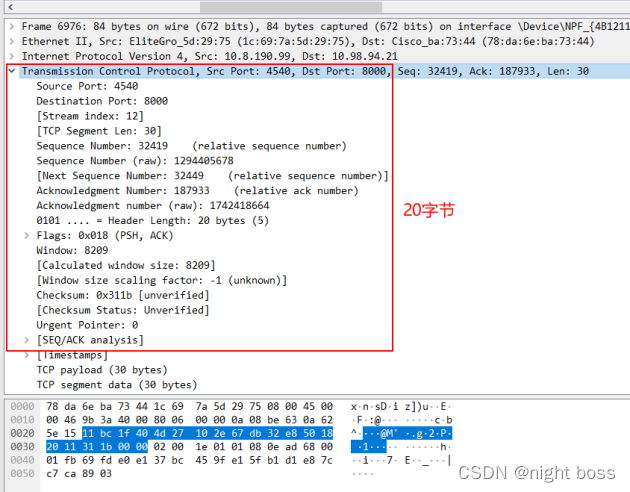Select [Calculated window size: 8209] row
Screen dimensions: 630x492
click(126, 265)
